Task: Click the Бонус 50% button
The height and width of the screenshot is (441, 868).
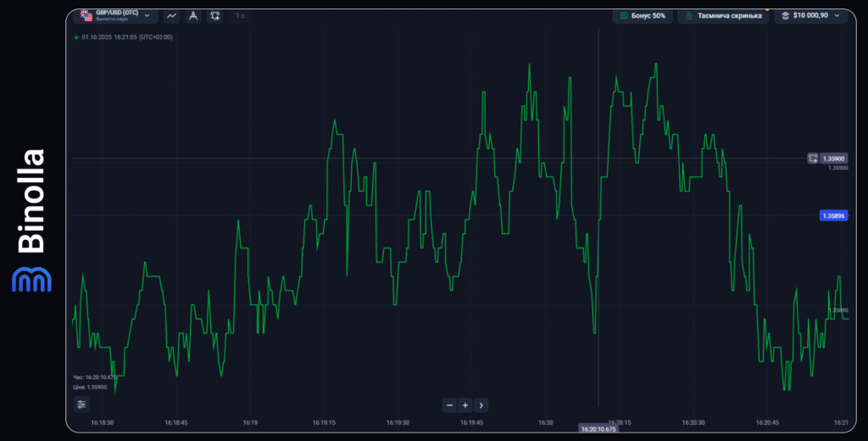Action: tap(642, 15)
